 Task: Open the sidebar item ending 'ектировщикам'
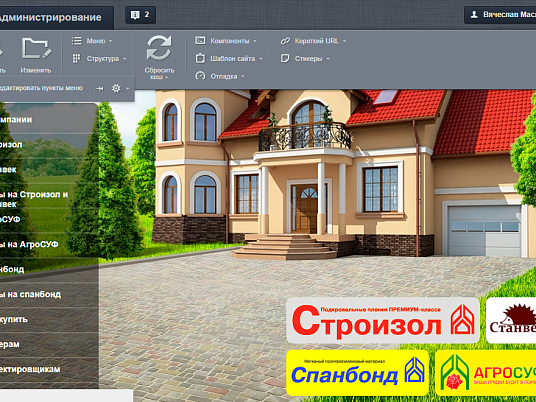49,369
